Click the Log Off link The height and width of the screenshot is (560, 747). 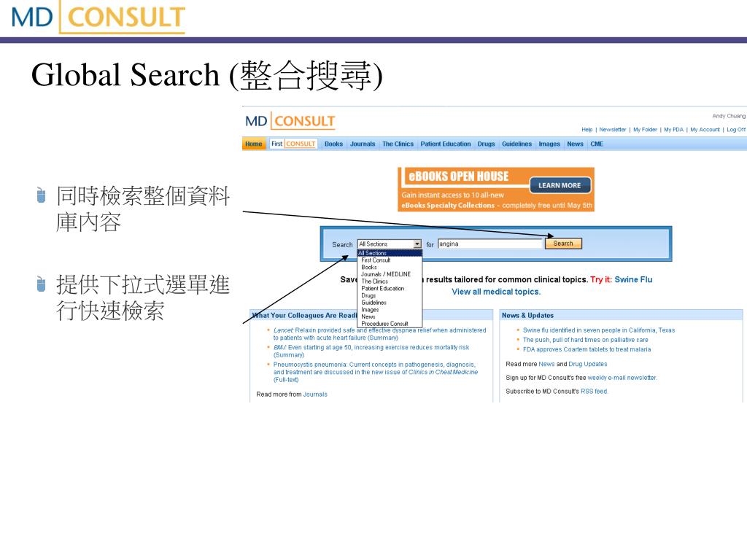736,130
